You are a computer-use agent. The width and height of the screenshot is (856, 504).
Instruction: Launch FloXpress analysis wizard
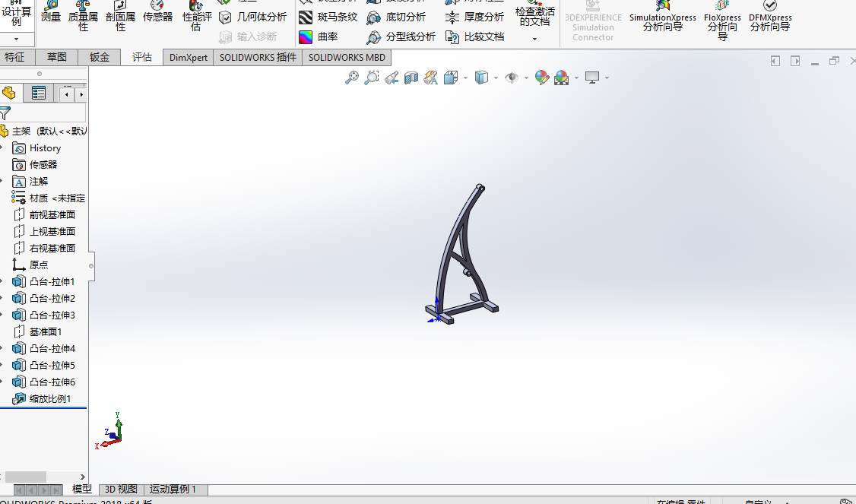click(x=722, y=21)
